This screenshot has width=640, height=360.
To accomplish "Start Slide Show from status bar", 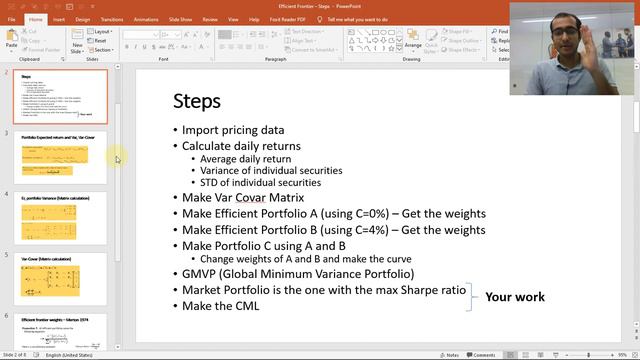I will tap(556, 355).
